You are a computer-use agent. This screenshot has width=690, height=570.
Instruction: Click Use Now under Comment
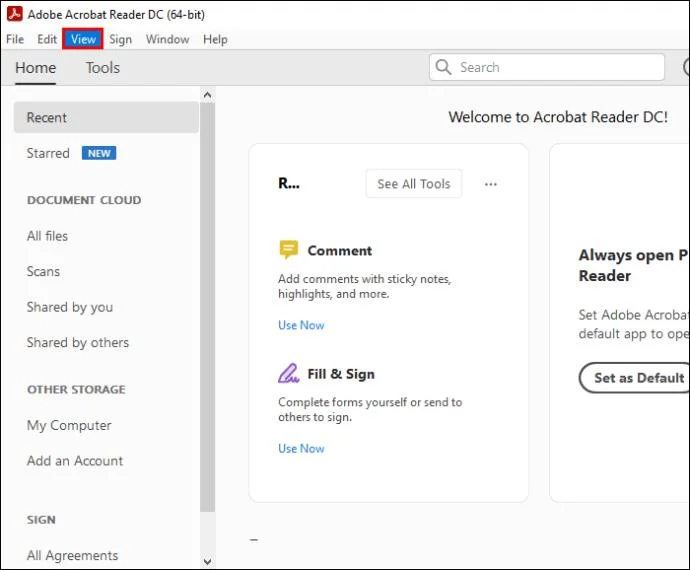click(301, 325)
